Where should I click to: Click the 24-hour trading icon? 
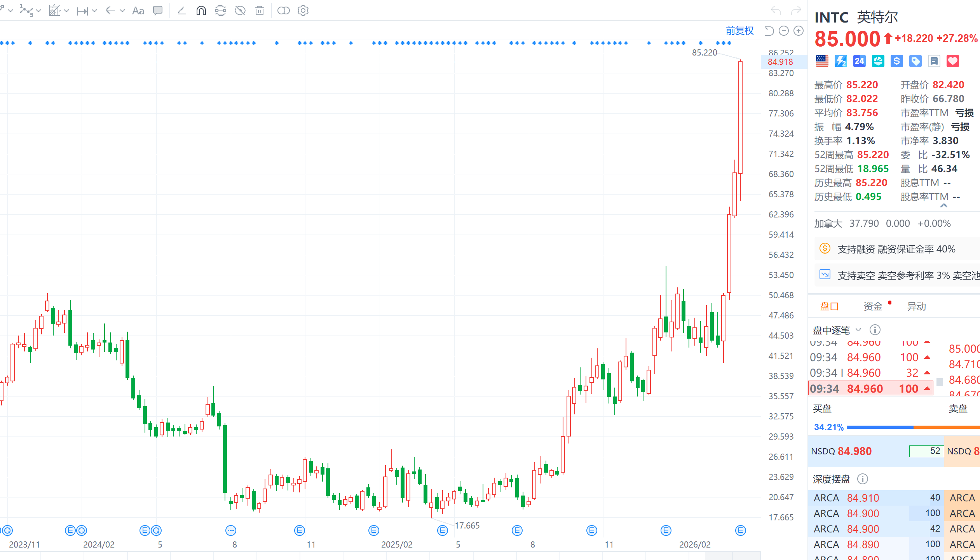coord(859,61)
